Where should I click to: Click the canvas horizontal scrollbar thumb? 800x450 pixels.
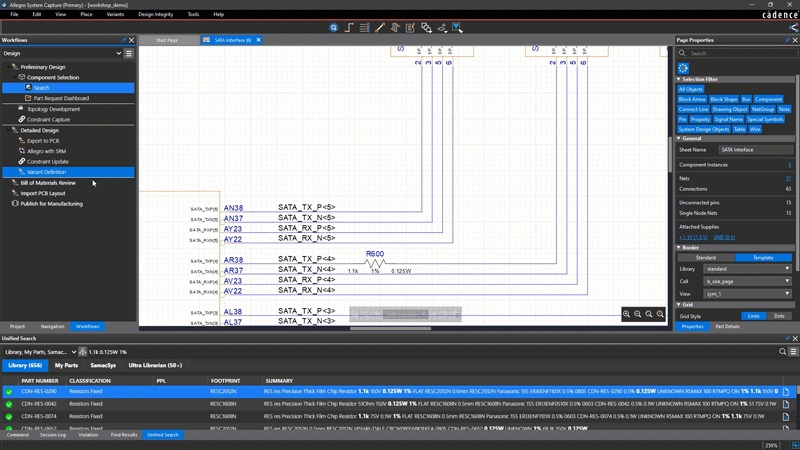390,329
